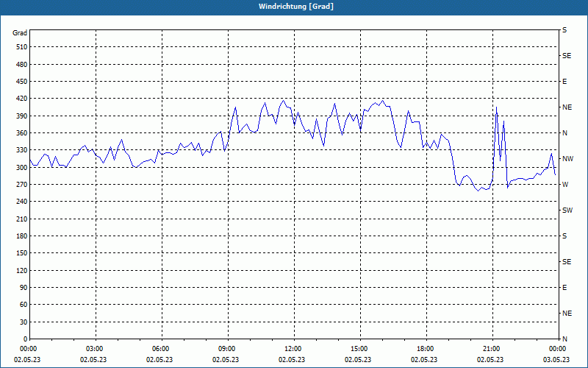
Task: Click the NE compass label near 30
Action: [567, 314]
